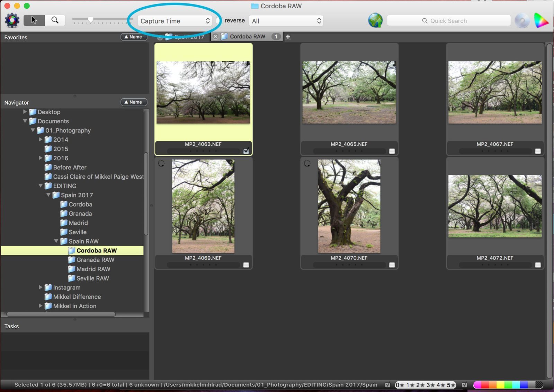This screenshot has height=392, width=554.
Task: Collapse the Spain RAW folder tree
Action: (56, 241)
